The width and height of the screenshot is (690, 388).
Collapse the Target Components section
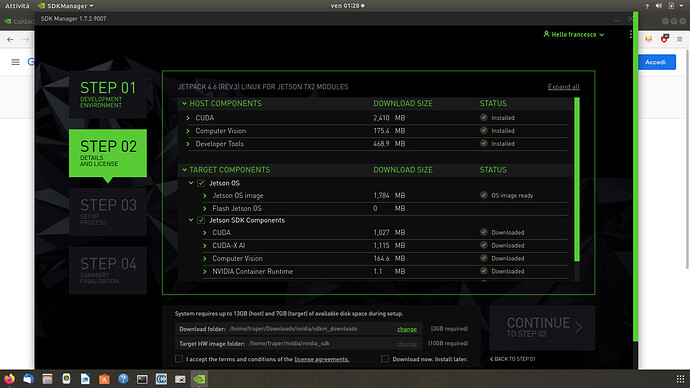184,170
